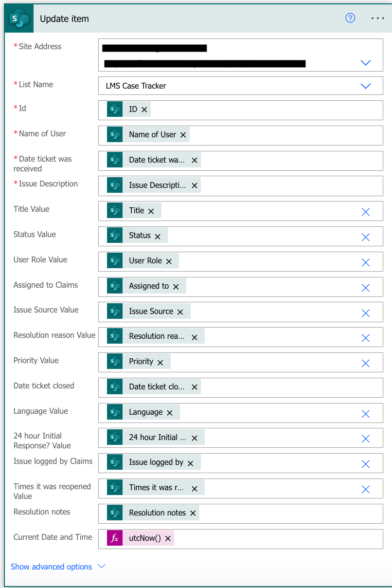The width and height of the screenshot is (392, 588).
Task: Clear the User Role Value field
Action: tap(365, 262)
